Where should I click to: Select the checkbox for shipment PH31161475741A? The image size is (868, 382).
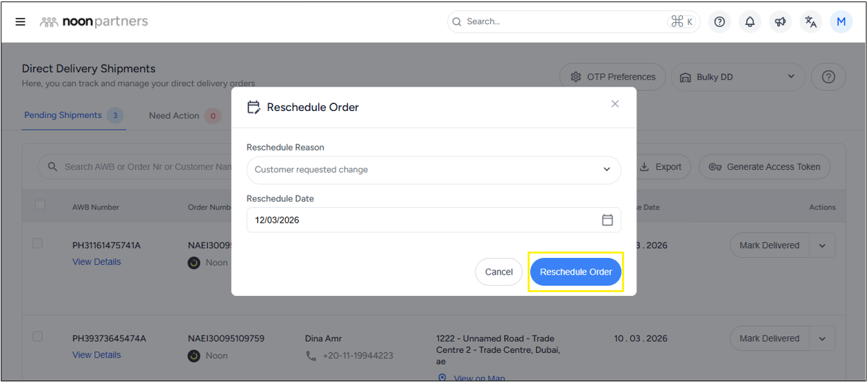click(37, 243)
